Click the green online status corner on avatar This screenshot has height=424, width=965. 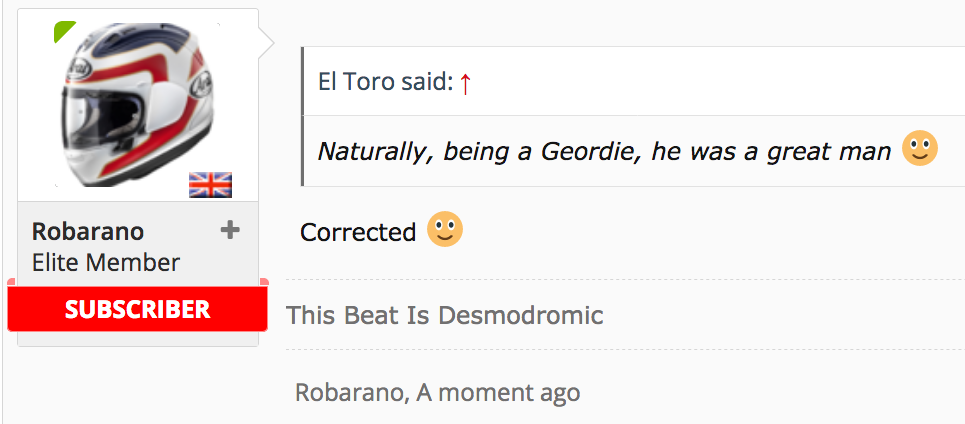(62, 29)
